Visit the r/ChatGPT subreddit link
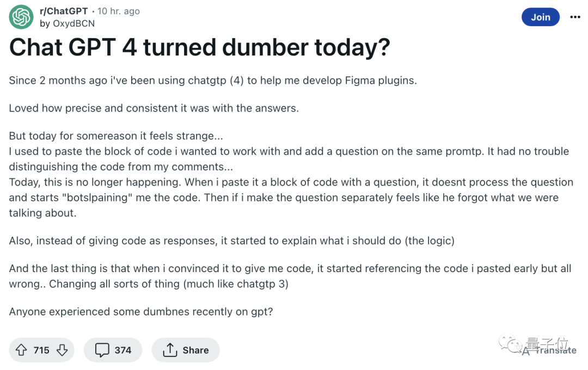This screenshot has width=588, height=370. [63, 11]
